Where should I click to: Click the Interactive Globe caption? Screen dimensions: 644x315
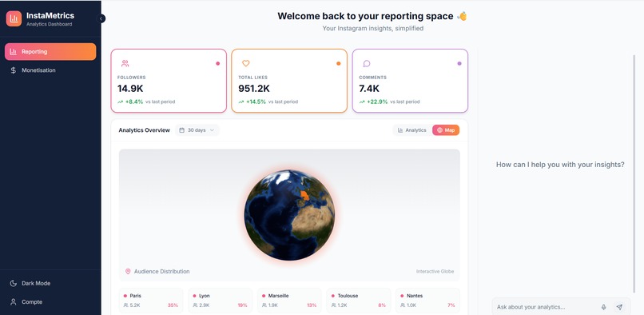pyautogui.click(x=435, y=271)
